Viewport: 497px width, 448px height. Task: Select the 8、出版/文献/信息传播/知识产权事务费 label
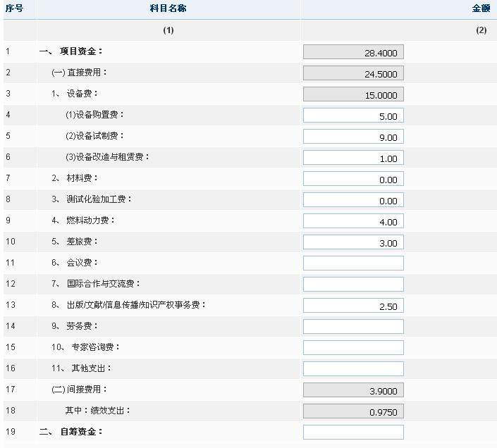tap(129, 304)
